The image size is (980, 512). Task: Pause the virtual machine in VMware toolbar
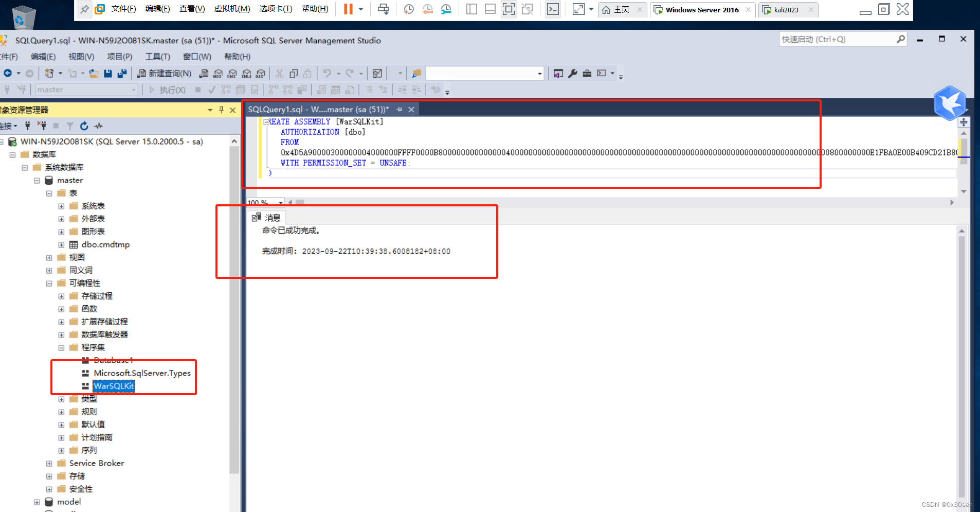tap(348, 9)
